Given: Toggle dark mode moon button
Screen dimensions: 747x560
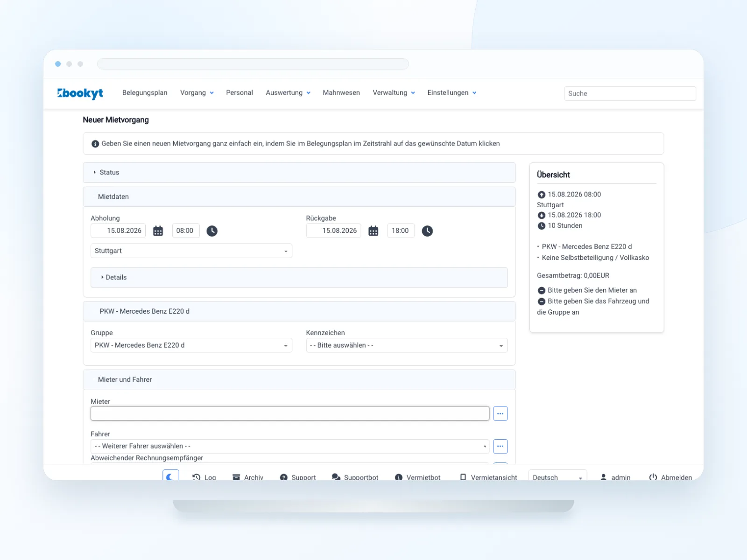Looking at the screenshot, I should click(x=171, y=476).
